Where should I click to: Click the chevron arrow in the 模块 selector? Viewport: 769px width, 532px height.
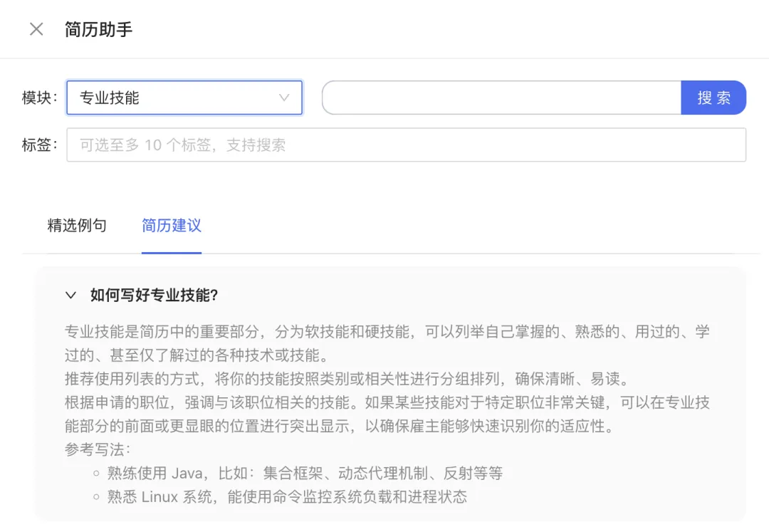(284, 98)
